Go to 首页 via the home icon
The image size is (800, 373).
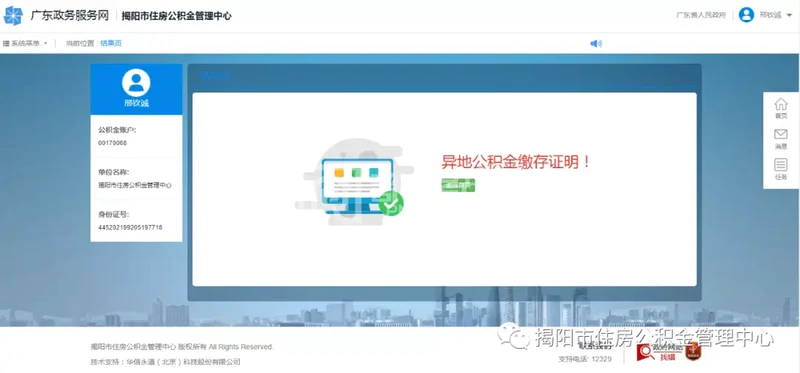[781, 108]
